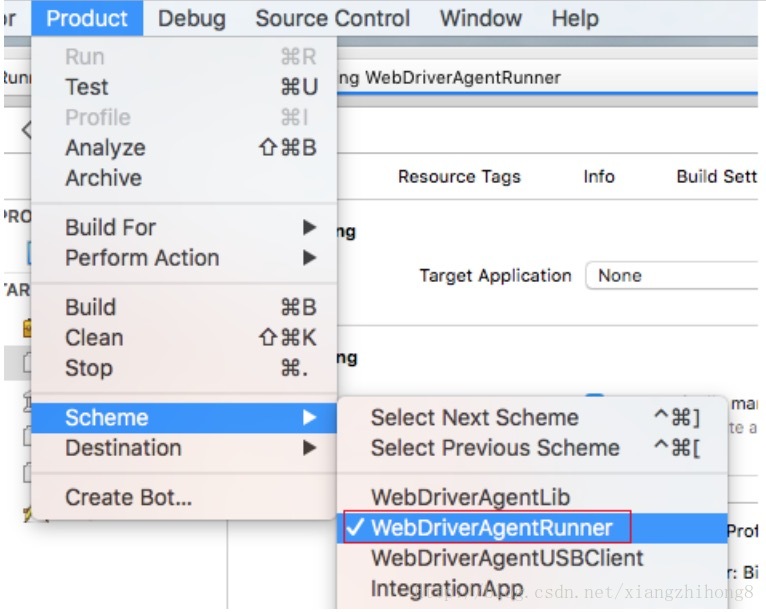766x612 pixels.
Task: Switch to the Resource Tags tab
Action: pyautogui.click(x=459, y=177)
